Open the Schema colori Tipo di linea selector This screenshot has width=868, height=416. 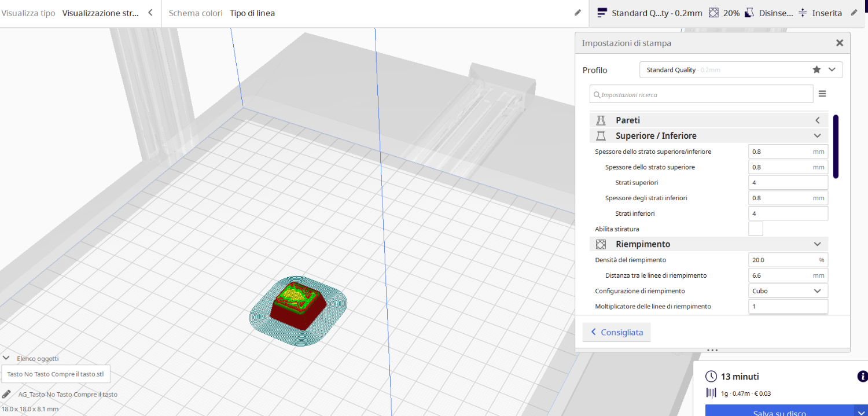(x=252, y=13)
